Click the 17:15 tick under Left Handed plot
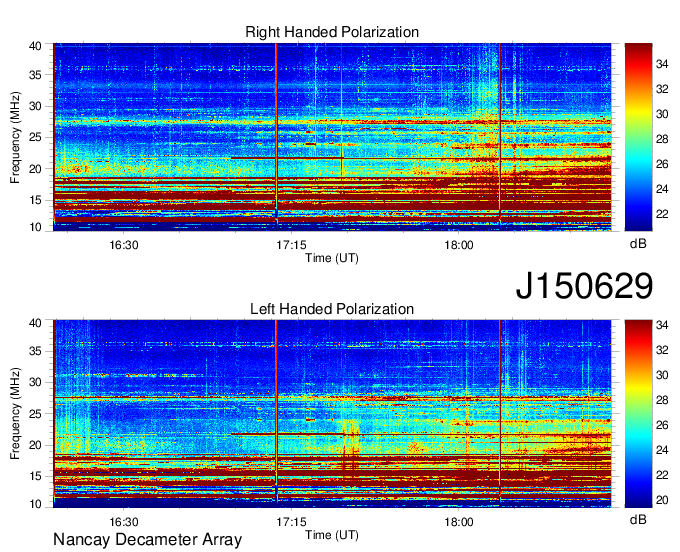 [x=291, y=522]
